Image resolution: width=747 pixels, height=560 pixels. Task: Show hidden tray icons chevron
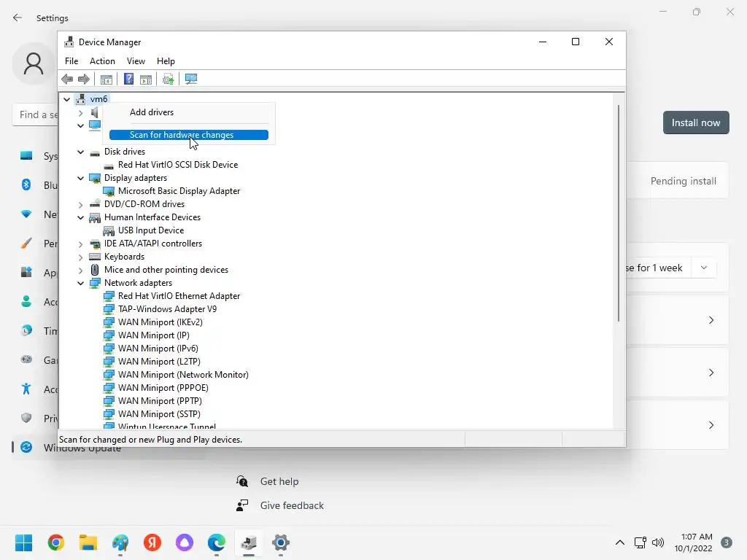620,542
